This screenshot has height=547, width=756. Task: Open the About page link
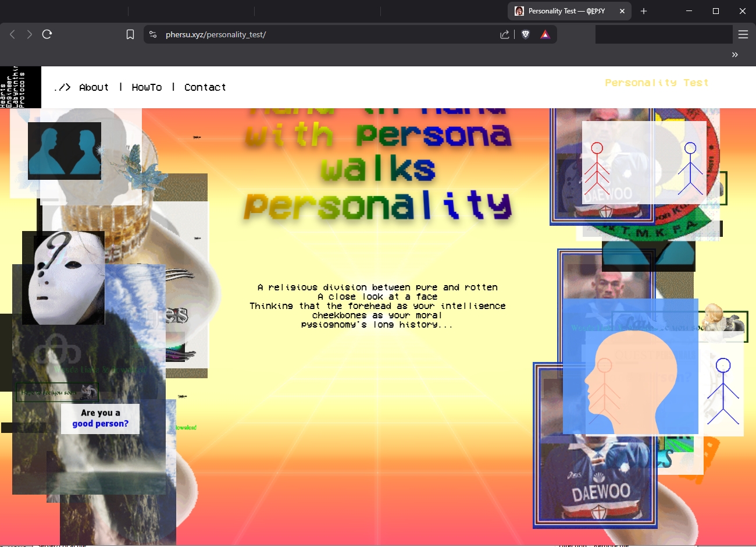coord(94,87)
